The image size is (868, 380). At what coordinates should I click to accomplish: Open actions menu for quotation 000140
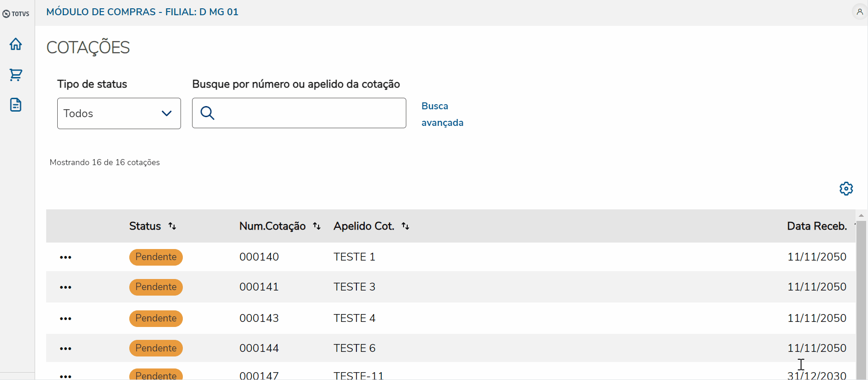click(66, 257)
